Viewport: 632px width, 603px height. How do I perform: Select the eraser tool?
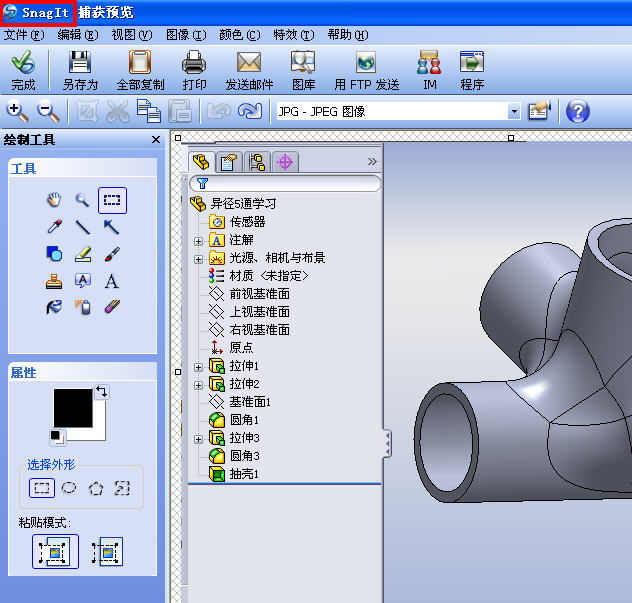(112, 307)
